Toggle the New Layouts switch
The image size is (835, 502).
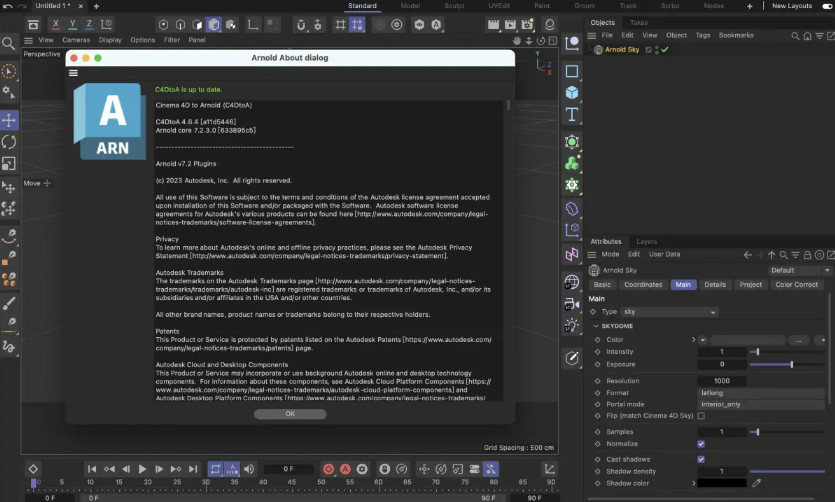click(828, 6)
